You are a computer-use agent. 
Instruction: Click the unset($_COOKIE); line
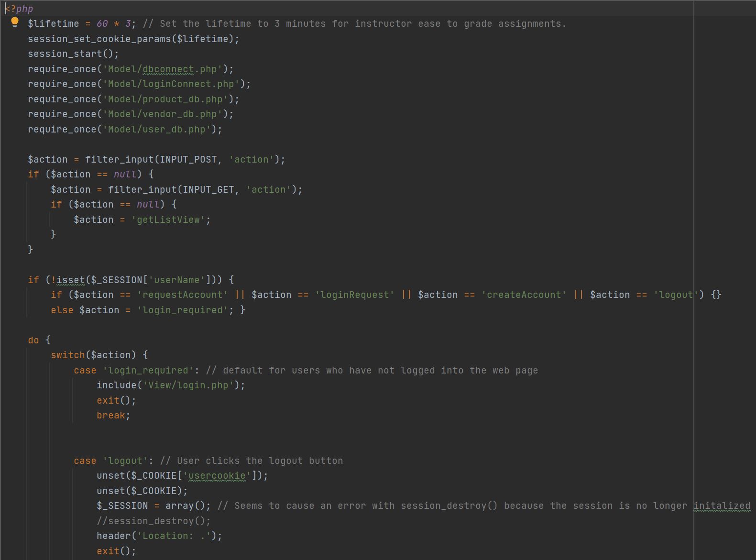(142, 491)
